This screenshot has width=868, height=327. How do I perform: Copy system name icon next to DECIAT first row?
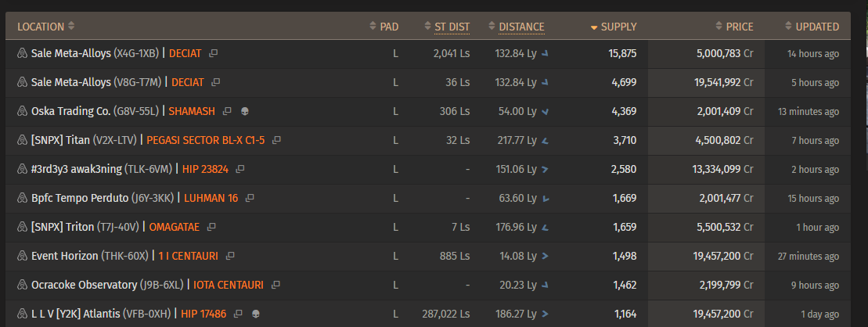tap(213, 54)
